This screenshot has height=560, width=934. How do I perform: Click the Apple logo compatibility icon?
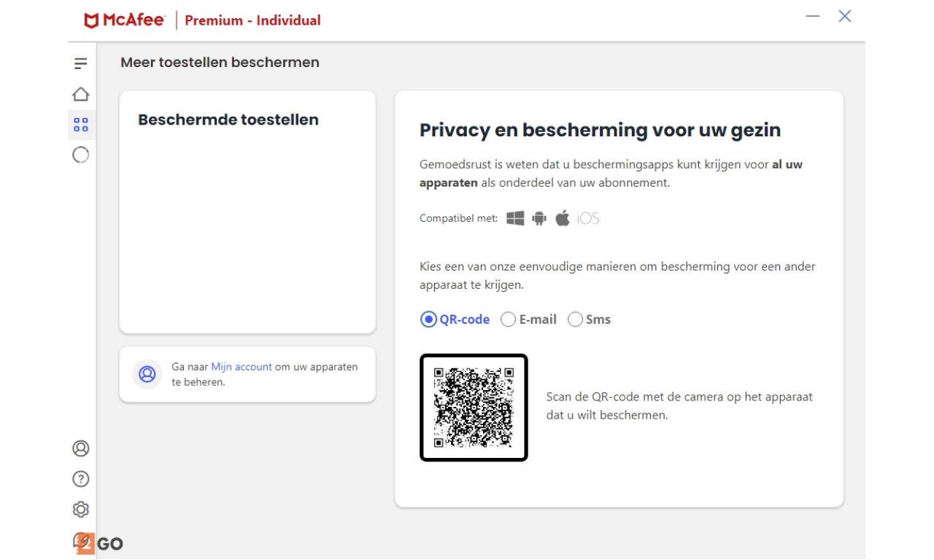(562, 218)
